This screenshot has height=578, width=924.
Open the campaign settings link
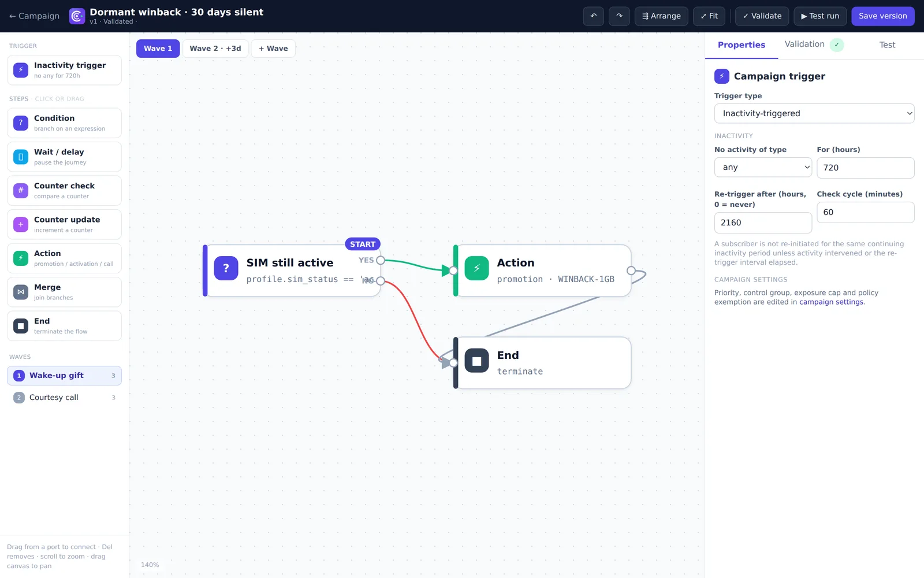(831, 302)
